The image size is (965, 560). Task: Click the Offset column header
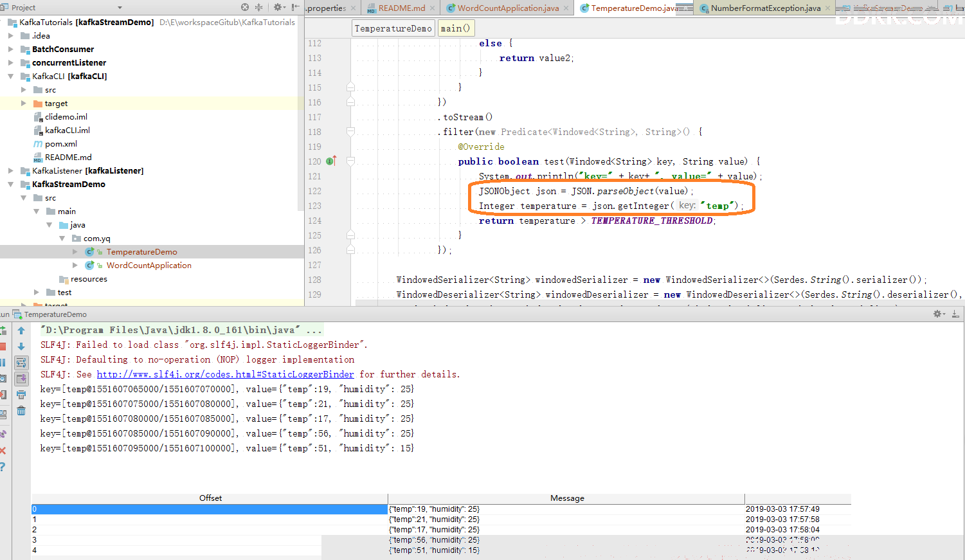[210, 498]
